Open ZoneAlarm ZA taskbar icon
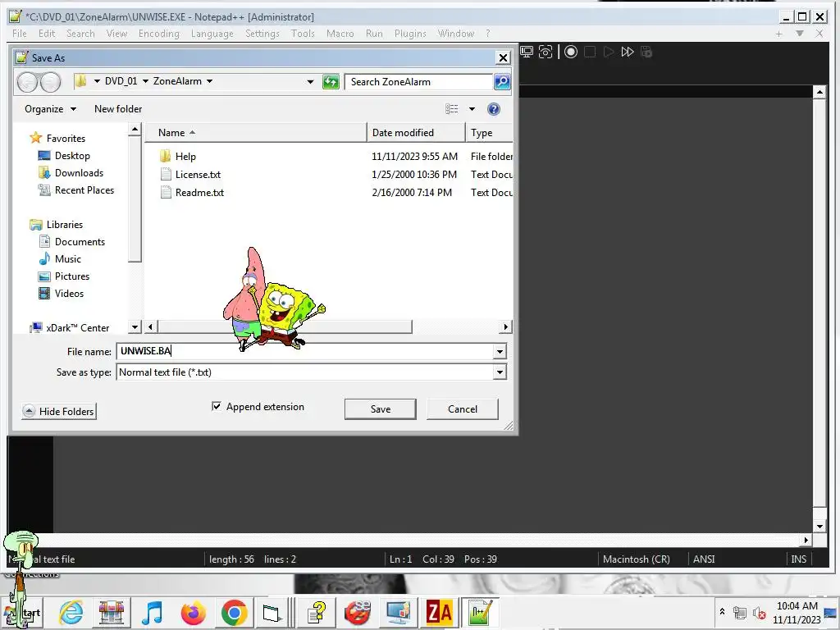 point(439,612)
